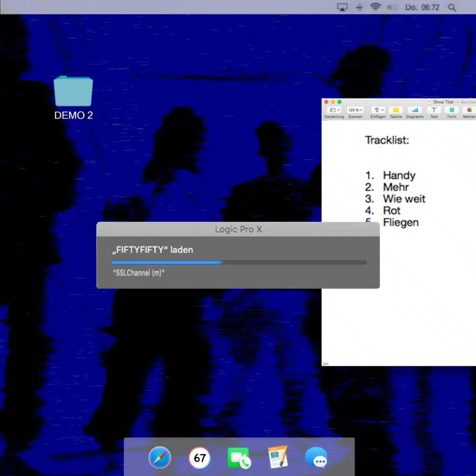Expand the Einfügen dropdown chevron
The width and height of the screenshot is (476, 476).
(383, 110)
